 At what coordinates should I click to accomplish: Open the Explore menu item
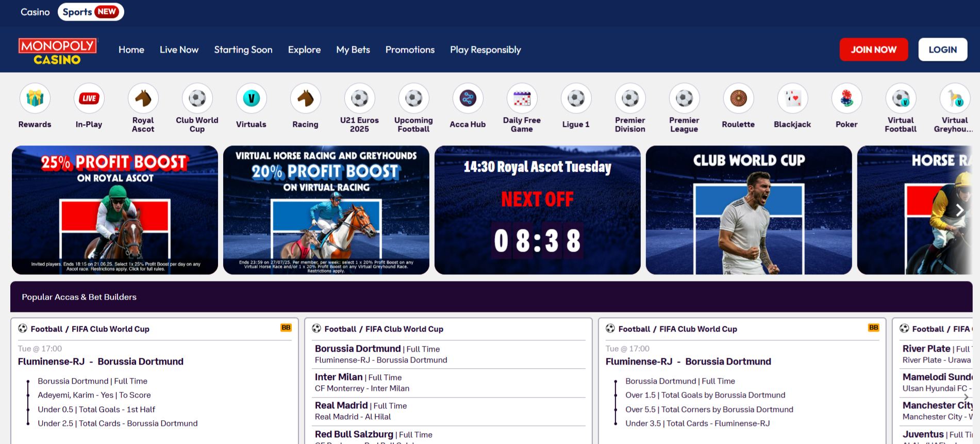(304, 50)
